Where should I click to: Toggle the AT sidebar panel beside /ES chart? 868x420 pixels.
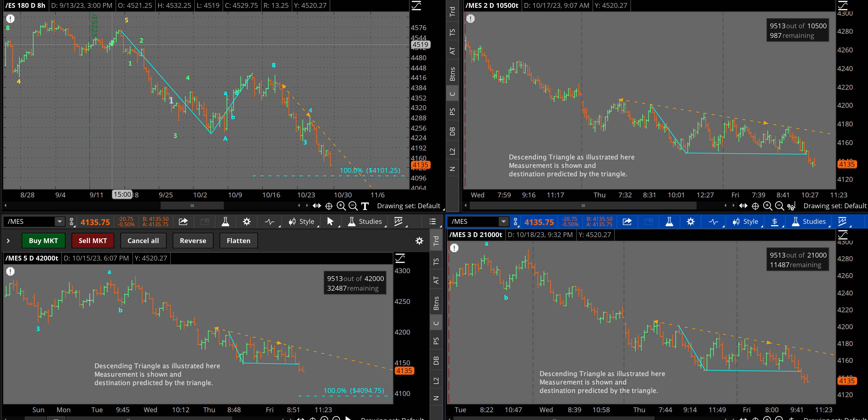click(452, 51)
